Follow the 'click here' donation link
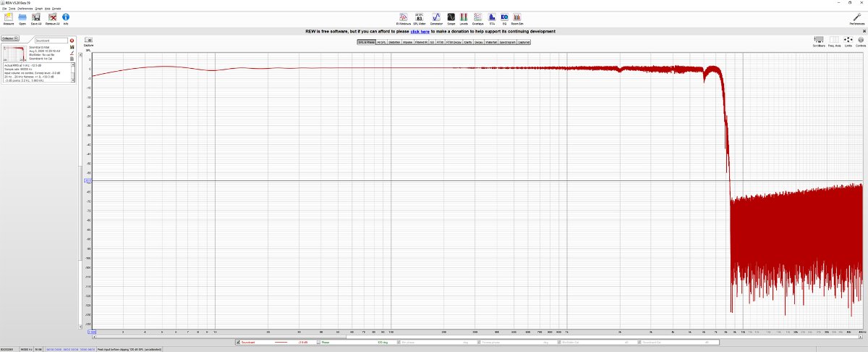This screenshot has width=868, height=352. 420,31
